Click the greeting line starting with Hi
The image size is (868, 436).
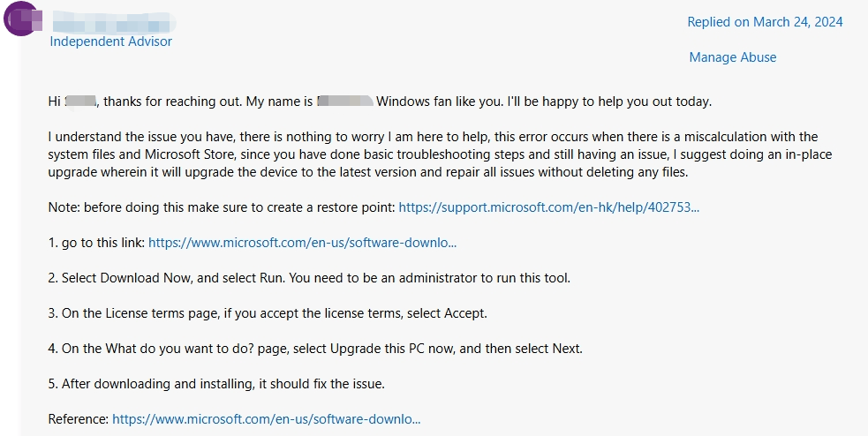pyautogui.click(x=380, y=101)
